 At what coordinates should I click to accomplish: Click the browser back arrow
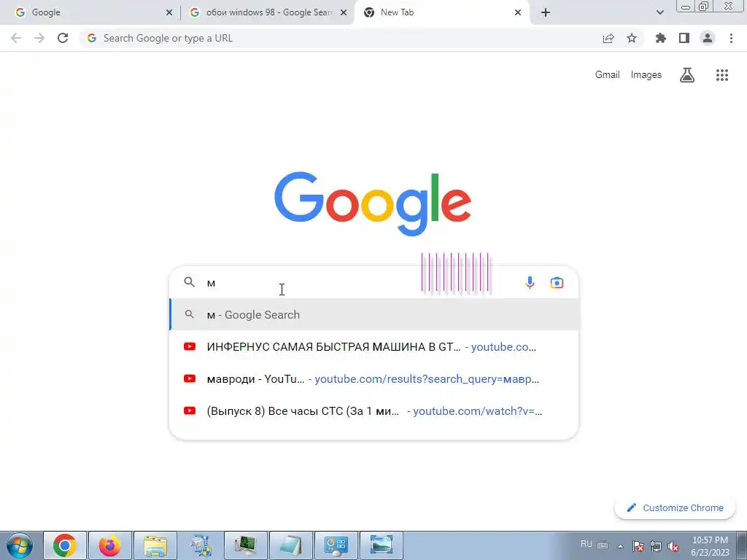coord(16,38)
